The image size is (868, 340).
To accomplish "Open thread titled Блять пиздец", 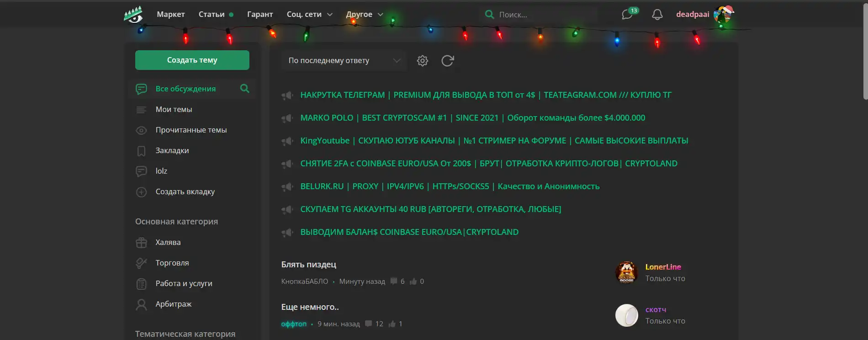I will [309, 265].
